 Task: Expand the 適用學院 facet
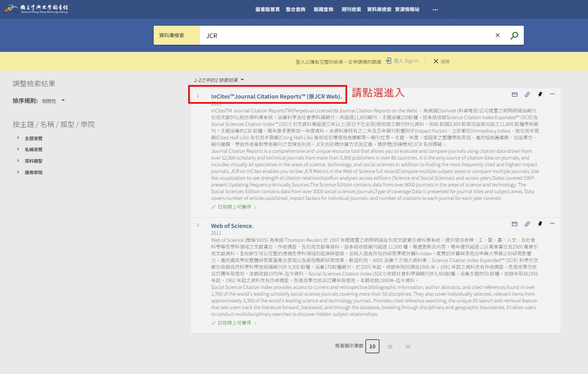[x=30, y=172]
